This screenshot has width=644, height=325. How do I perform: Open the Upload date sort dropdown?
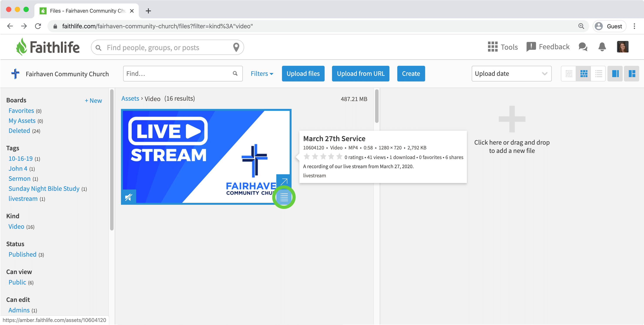click(x=512, y=74)
